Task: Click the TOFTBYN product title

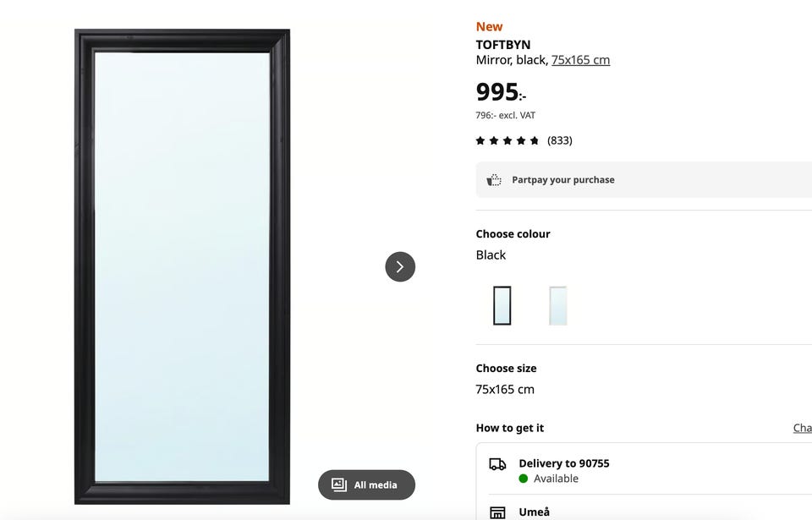Action: pyautogui.click(x=503, y=45)
